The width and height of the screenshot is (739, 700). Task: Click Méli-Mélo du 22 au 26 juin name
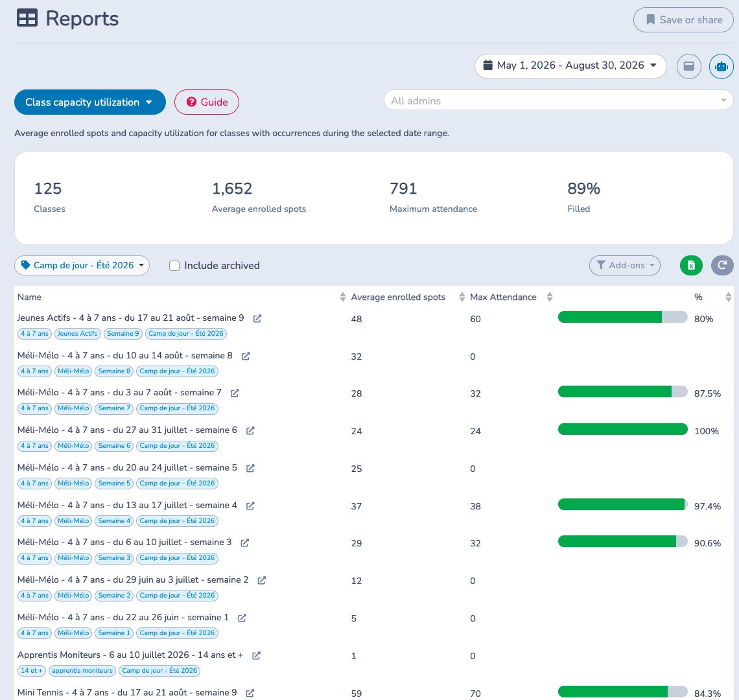click(123, 618)
